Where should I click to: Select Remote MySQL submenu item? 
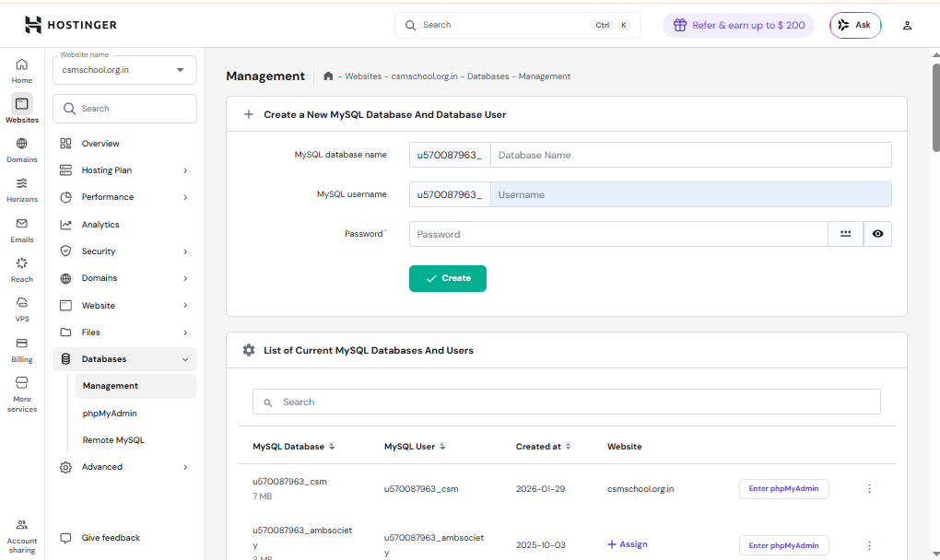pyautogui.click(x=113, y=440)
